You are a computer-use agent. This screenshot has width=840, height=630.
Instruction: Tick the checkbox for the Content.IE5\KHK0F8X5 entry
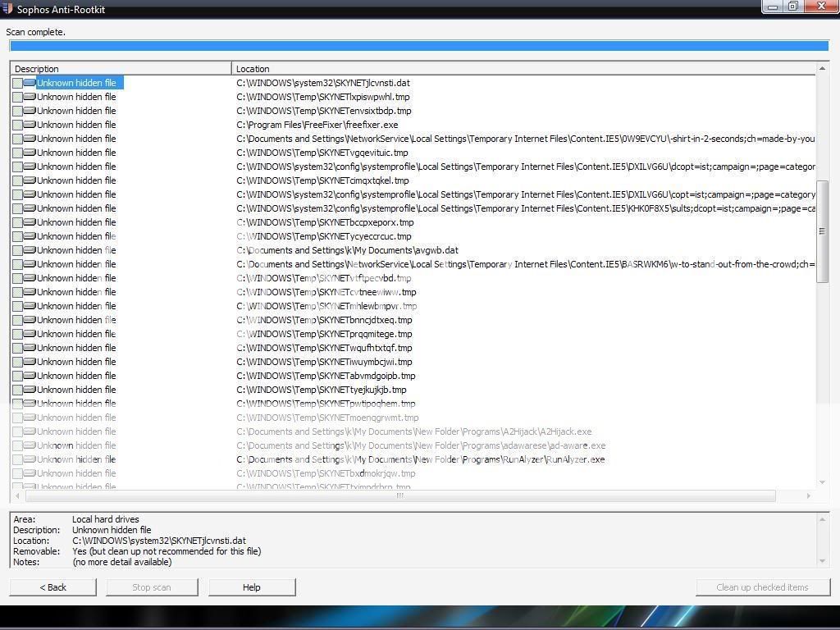tap(17, 208)
